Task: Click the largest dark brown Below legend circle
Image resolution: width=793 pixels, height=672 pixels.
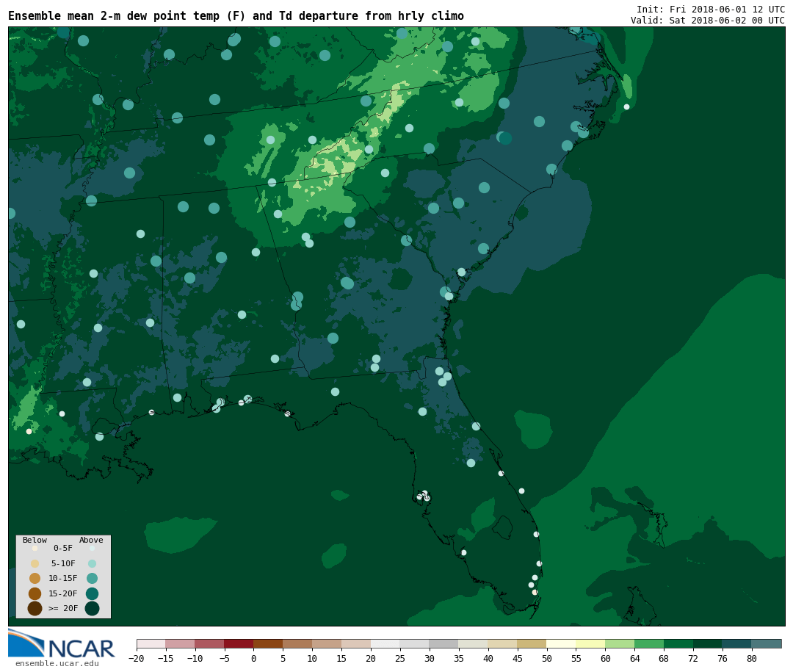Action: [35, 608]
